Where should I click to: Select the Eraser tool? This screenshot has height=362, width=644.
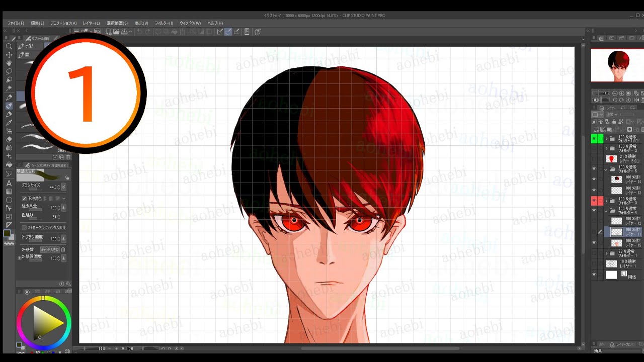pos(9,139)
